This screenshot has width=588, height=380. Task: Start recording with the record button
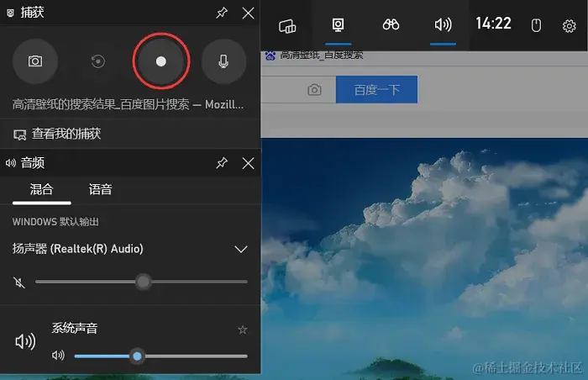161,61
